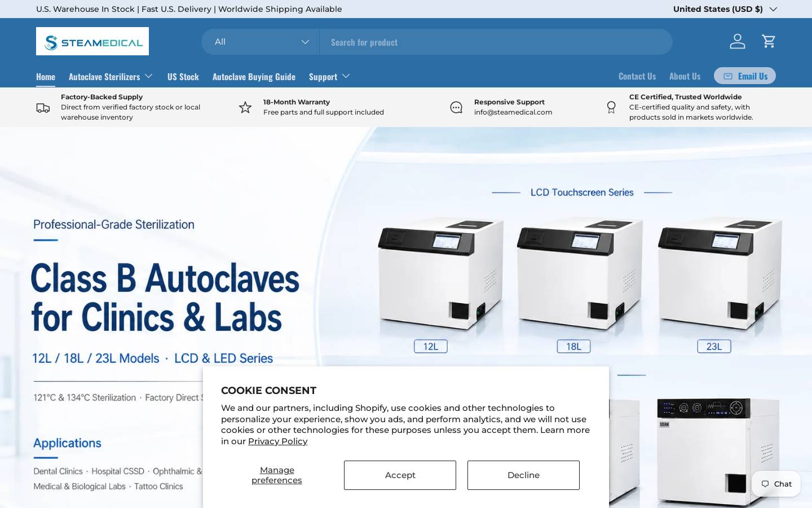
Task: Click the info@steamedical.com text
Action: (513, 112)
